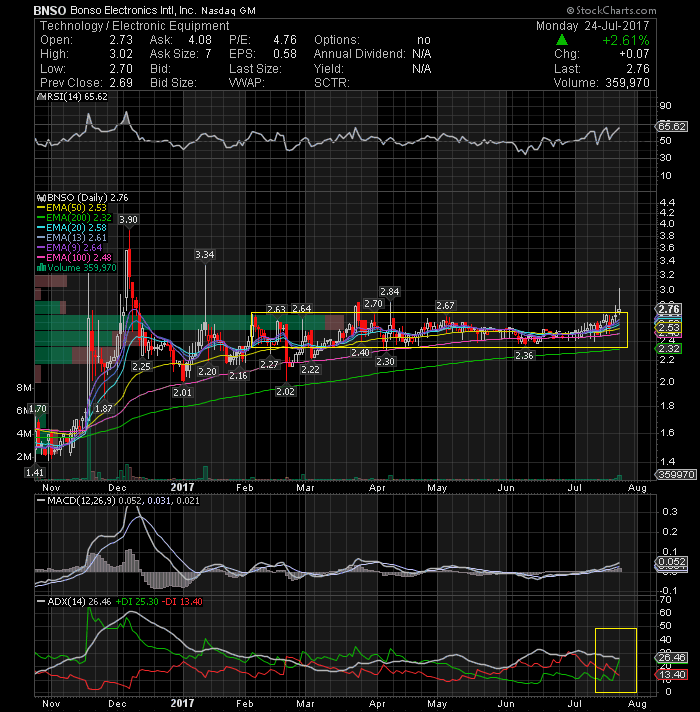Click the 1.41 low price label
The image size is (700, 712).
35,473
